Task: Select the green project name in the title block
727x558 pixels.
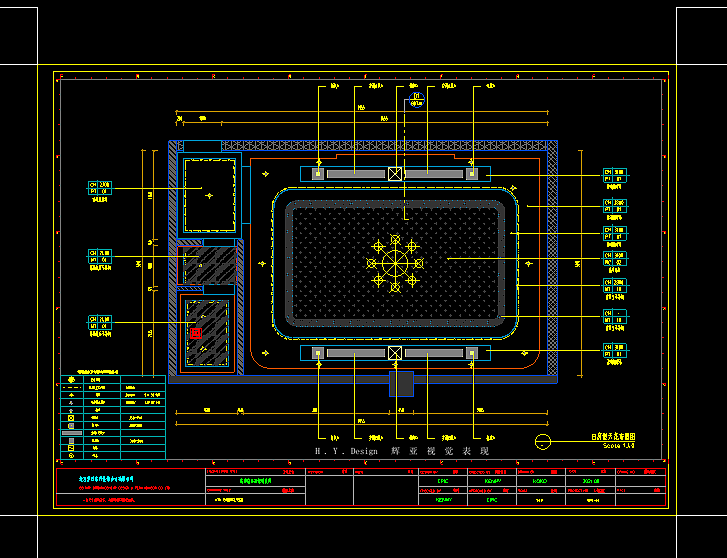Action: pyautogui.click(x=255, y=481)
